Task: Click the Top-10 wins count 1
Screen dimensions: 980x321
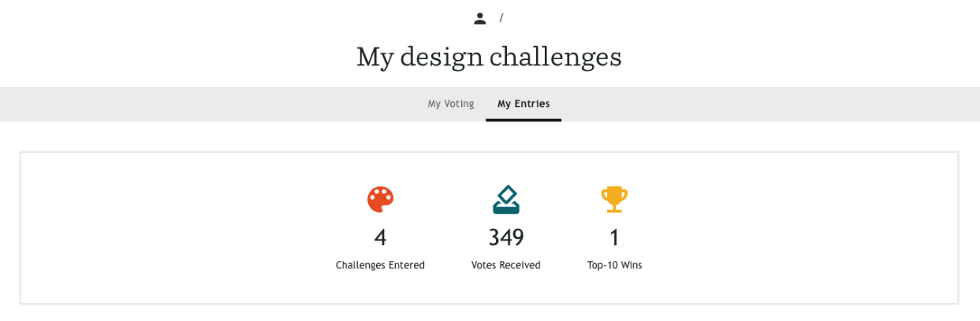Action: (614, 237)
